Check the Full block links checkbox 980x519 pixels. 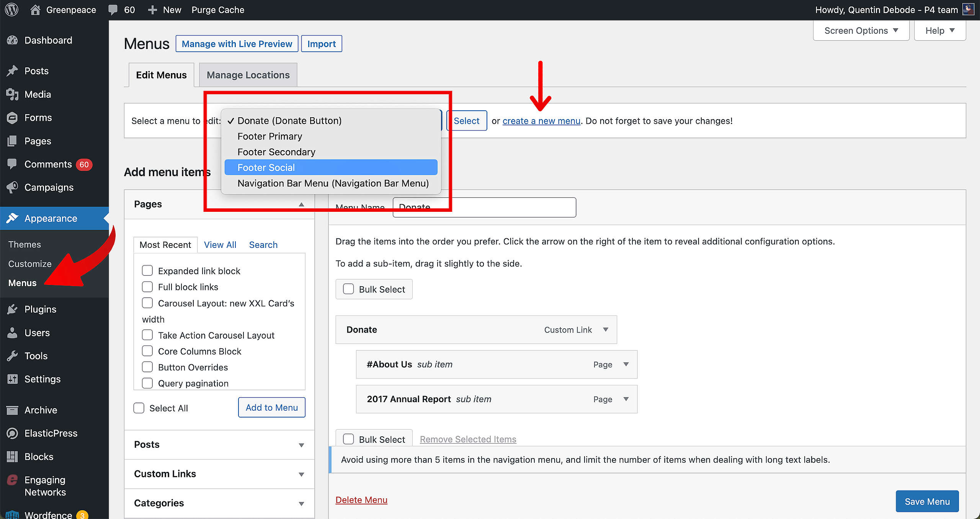pos(147,287)
